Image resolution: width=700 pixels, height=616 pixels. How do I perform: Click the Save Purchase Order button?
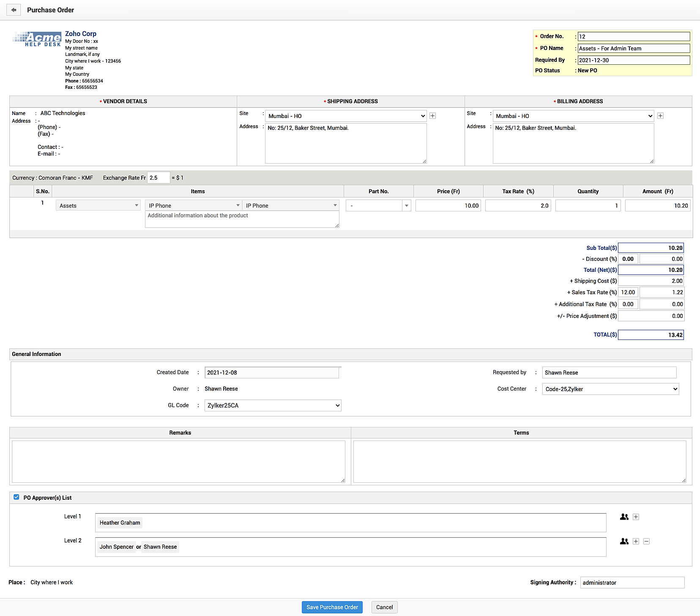(332, 607)
